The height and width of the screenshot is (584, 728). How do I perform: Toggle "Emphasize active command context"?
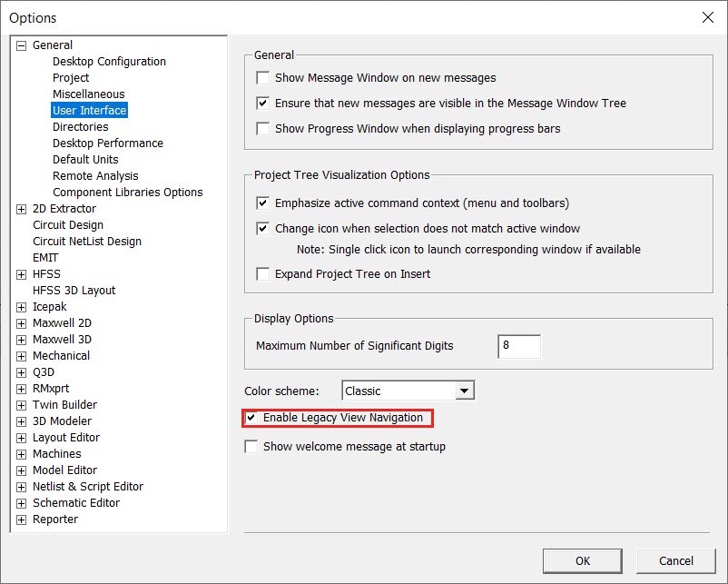(x=263, y=202)
